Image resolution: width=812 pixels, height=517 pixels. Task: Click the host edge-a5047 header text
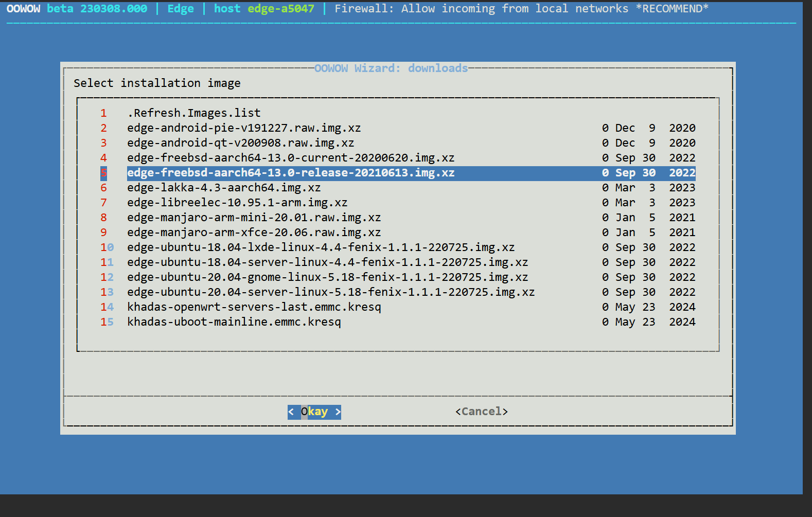click(x=264, y=9)
